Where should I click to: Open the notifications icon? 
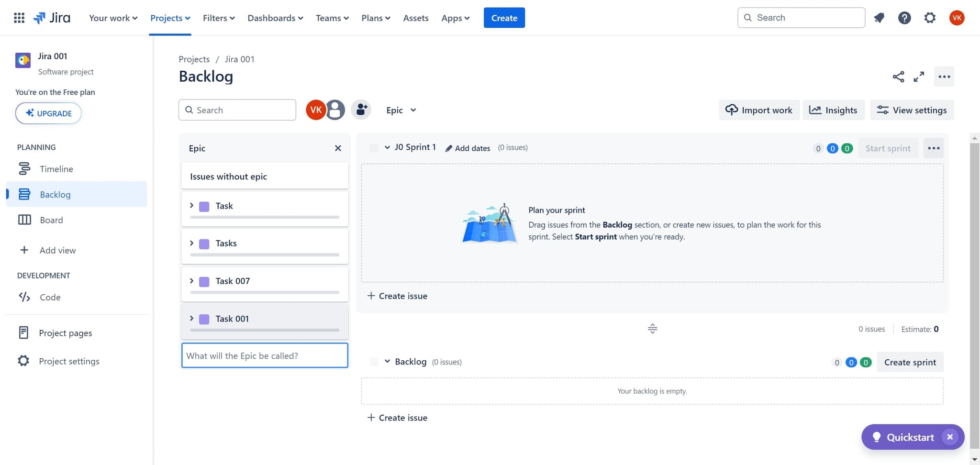coord(879,18)
